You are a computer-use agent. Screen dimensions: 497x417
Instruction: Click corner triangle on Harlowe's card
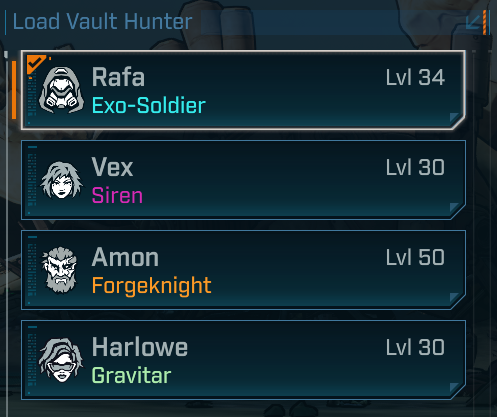[454, 387]
